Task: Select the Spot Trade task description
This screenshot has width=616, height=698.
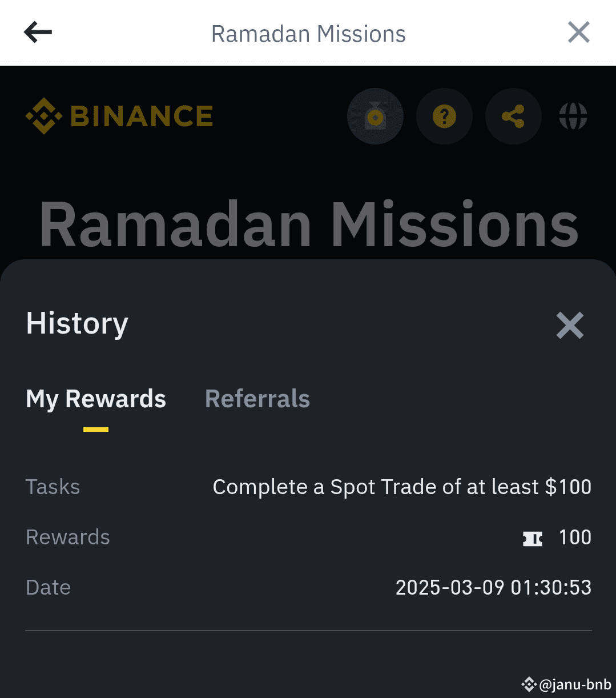Action: click(x=402, y=487)
